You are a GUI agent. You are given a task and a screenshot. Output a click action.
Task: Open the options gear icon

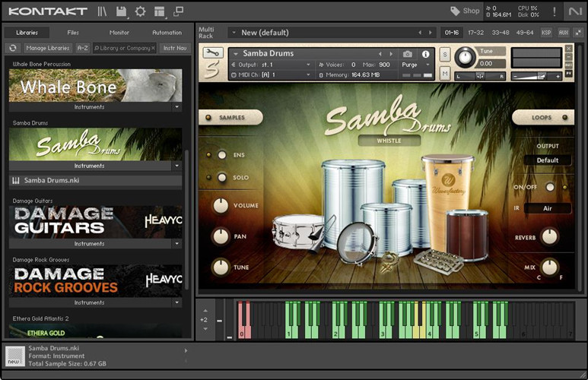click(x=140, y=11)
